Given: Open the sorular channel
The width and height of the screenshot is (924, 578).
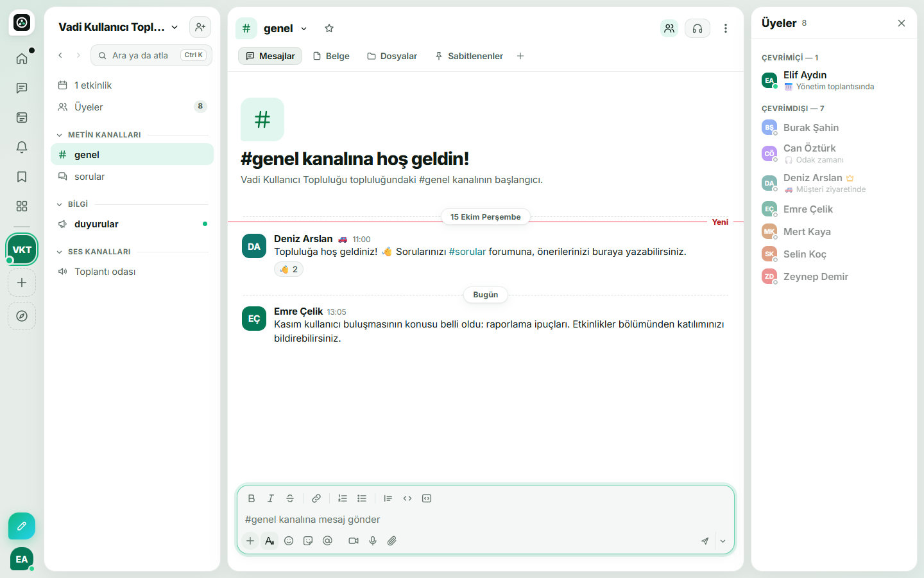Looking at the screenshot, I should pyautogui.click(x=132, y=177).
